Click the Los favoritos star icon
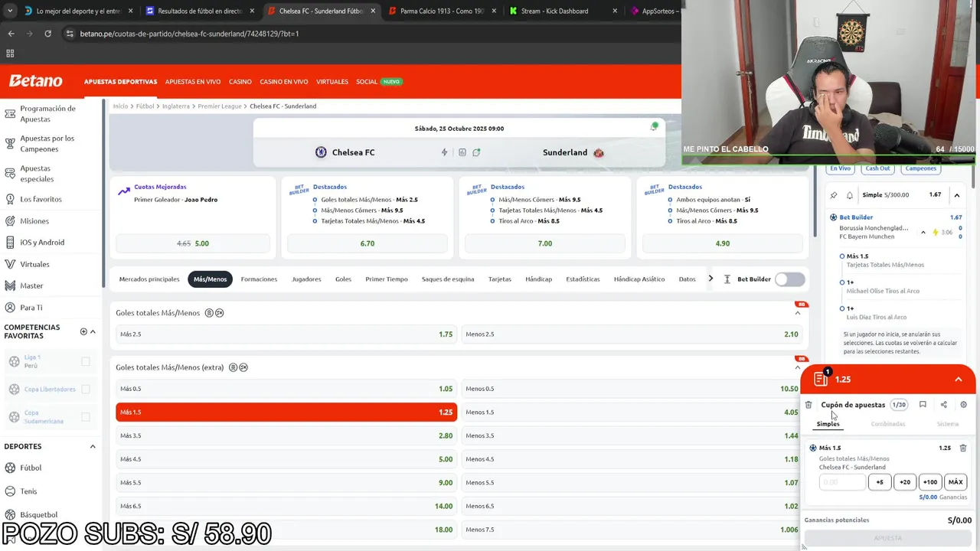Screen dimensions: 980x551 10,199
